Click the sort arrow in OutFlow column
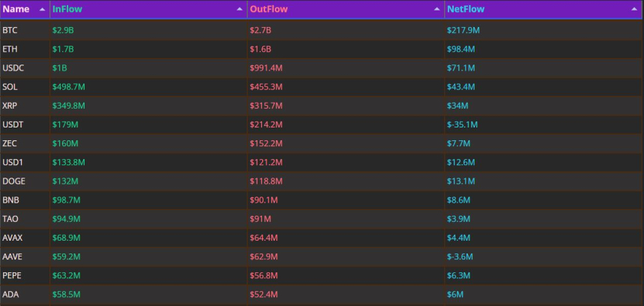Image resolution: width=644 pixels, height=306 pixels. pyautogui.click(x=437, y=10)
